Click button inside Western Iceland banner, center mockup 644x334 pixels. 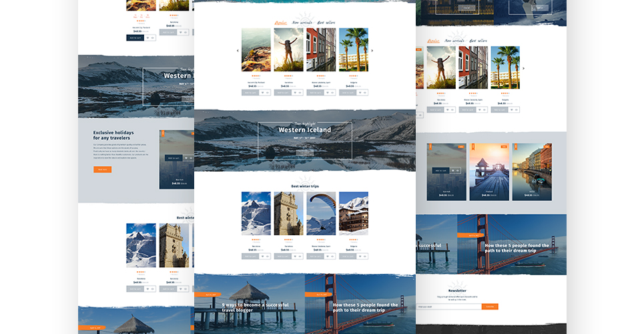coord(305,152)
